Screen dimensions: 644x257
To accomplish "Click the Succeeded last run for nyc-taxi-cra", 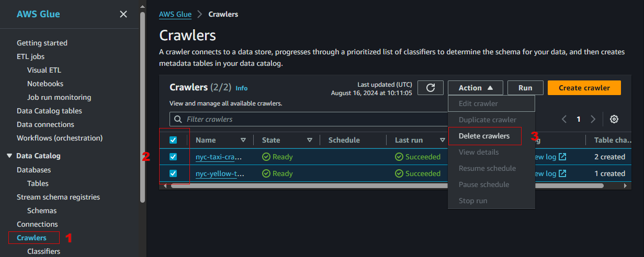I will tap(418, 157).
